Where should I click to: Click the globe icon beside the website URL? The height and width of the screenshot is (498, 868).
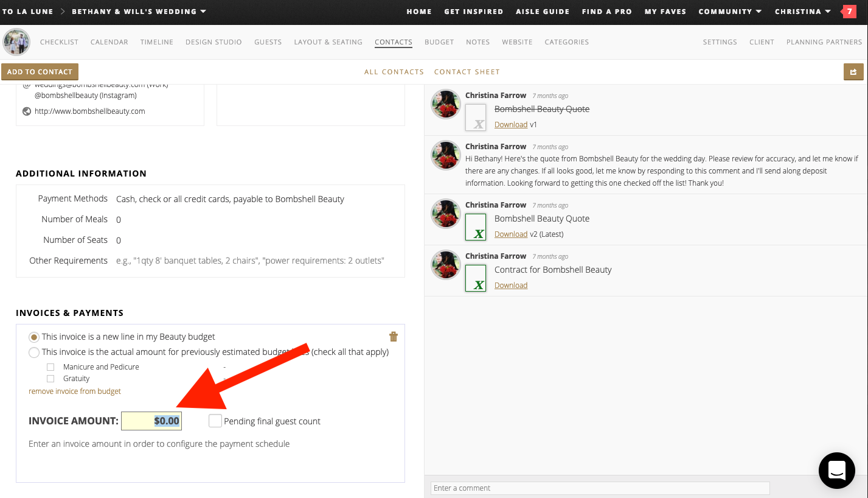coord(27,111)
